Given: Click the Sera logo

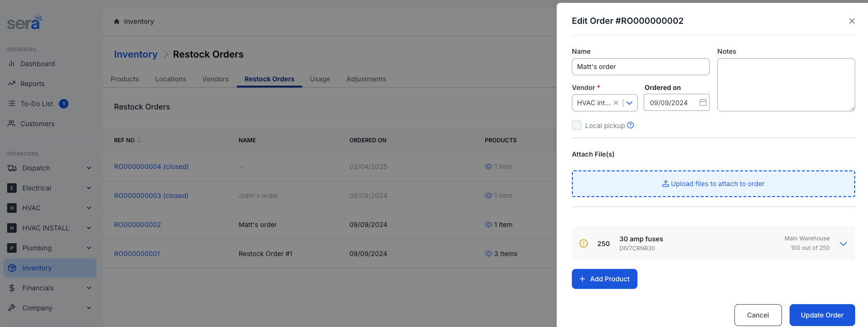Looking at the screenshot, I should point(25,22).
